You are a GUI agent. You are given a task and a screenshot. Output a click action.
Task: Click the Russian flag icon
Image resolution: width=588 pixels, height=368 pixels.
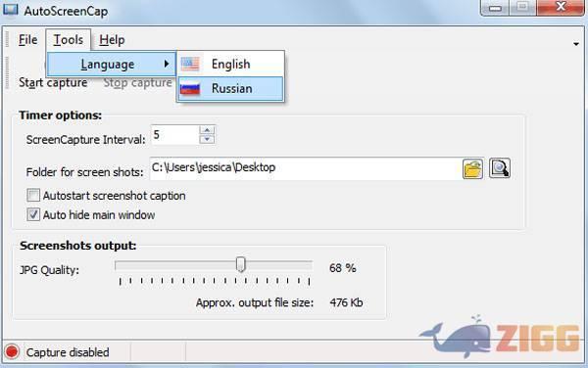point(190,89)
